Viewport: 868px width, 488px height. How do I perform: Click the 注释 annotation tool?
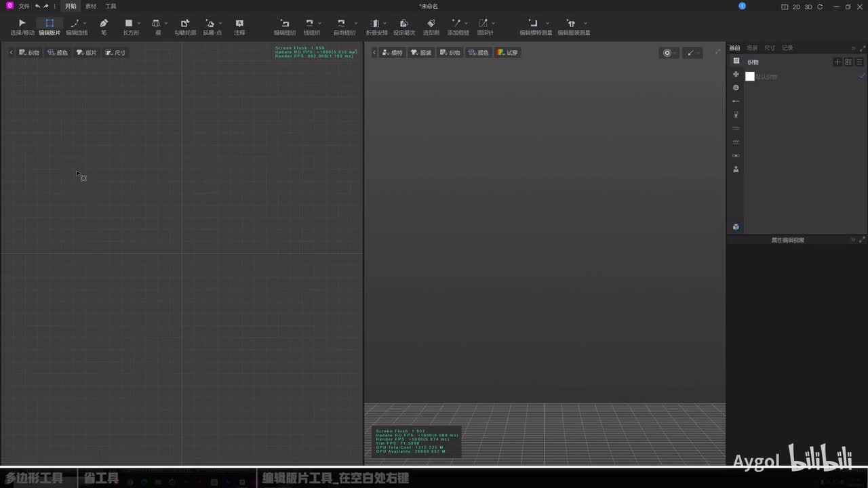click(239, 27)
